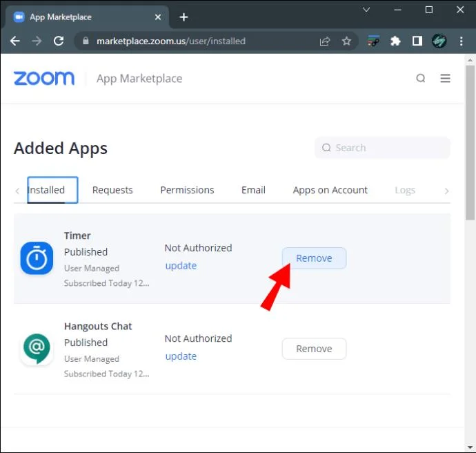
Task: Open the Logs tab
Action: pyautogui.click(x=405, y=190)
